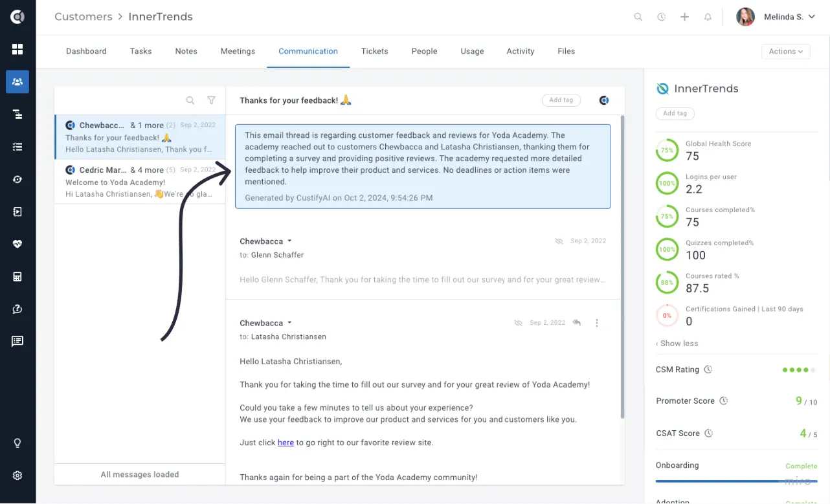The image size is (830, 504).
Task: Open the dashboard grid icon in sidebar
Action: click(17, 50)
